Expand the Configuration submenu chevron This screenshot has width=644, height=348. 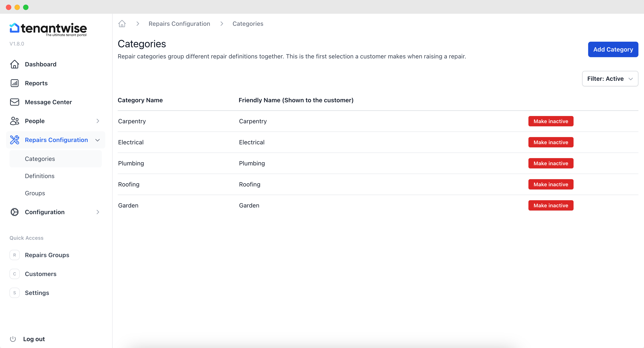coord(98,212)
